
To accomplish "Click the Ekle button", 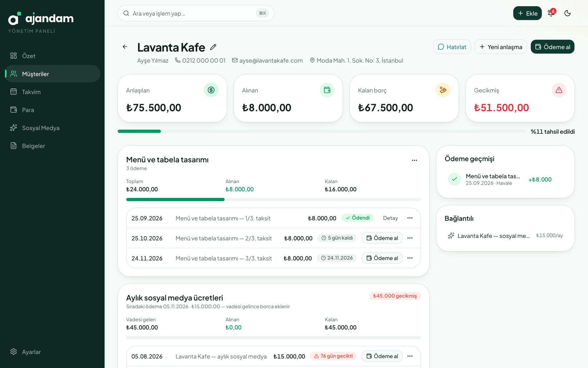I will click(527, 13).
